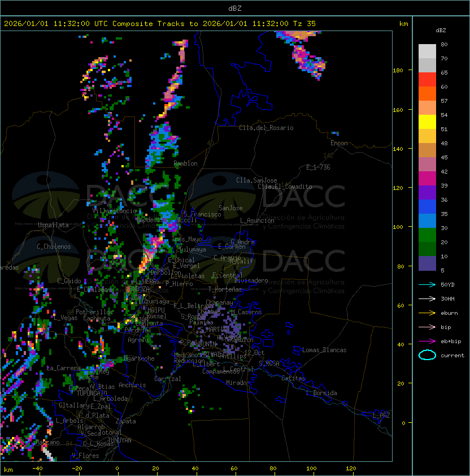Click the Clla.del_Rosario label
This screenshot has height=476, width=470.
point(266,128)
